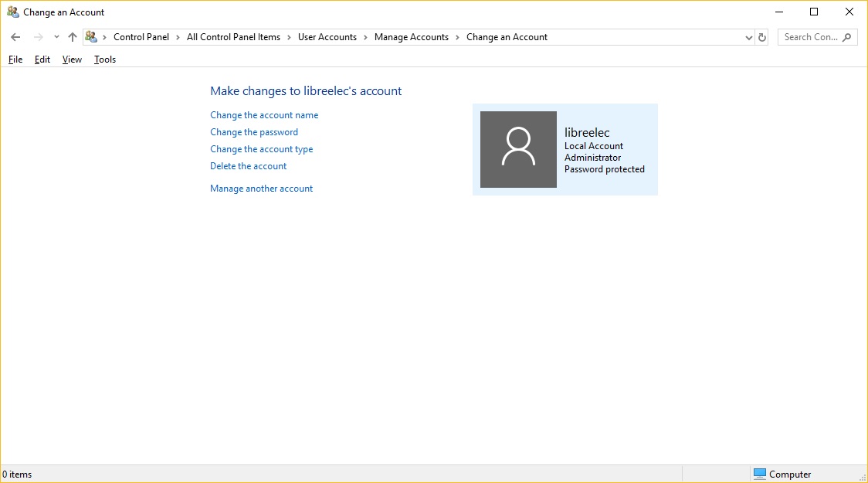Click the Up one level arrow
This screenshot has width=868, height=483.
click(x=73, y=37)
